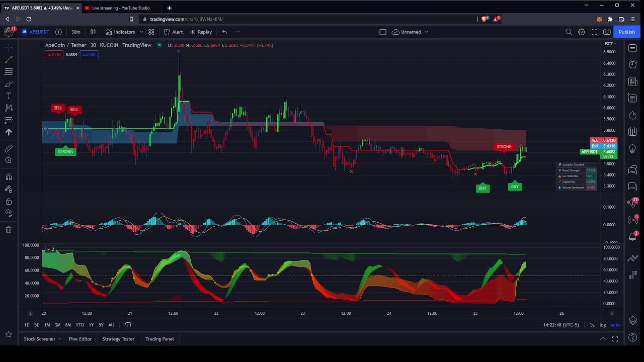Screen dimensions: 644x362
Task: Select the zoom in tool
Action: coord(9,160)
